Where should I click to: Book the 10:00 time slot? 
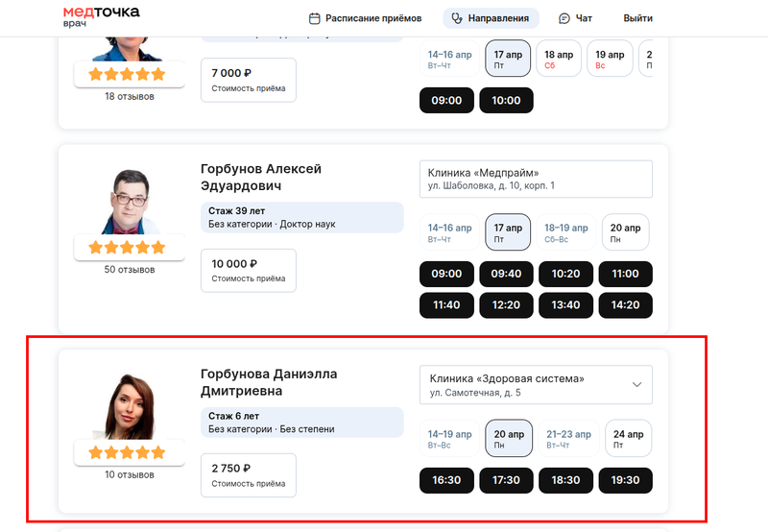507,101
